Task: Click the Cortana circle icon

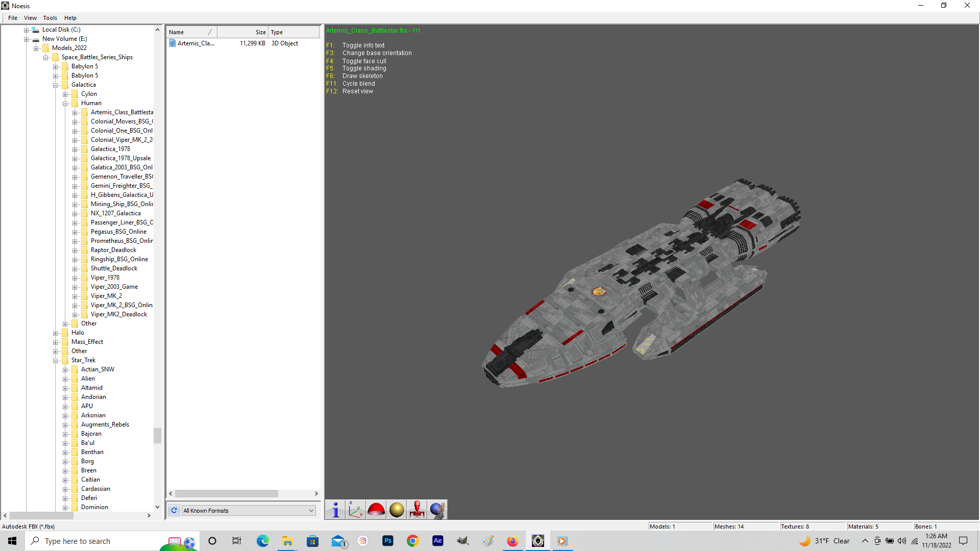Action: tap(212, 541)
